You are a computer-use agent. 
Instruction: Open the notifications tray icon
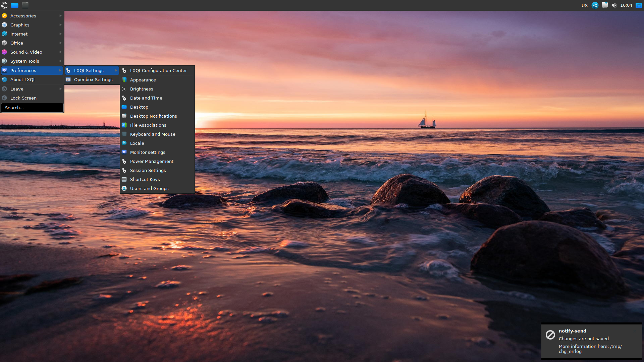605,5
